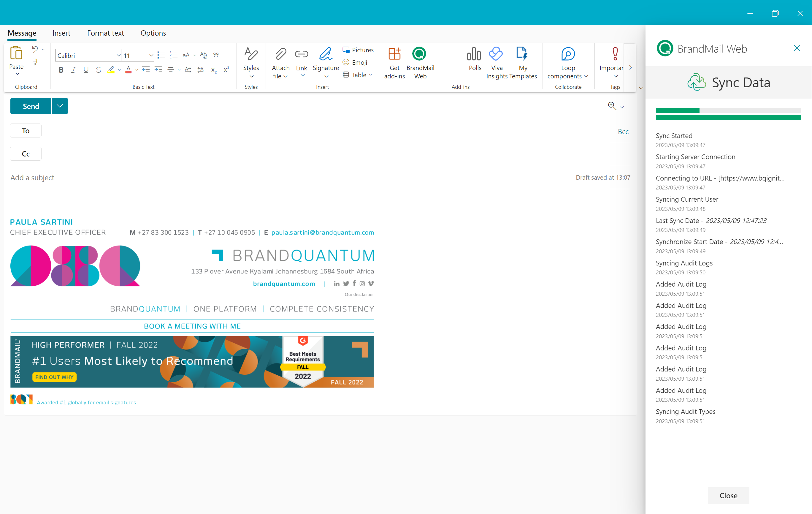Click the paragraph alignment icon
Image resolution: width=812 pixels, height=514 pixels.
point(171,70)
